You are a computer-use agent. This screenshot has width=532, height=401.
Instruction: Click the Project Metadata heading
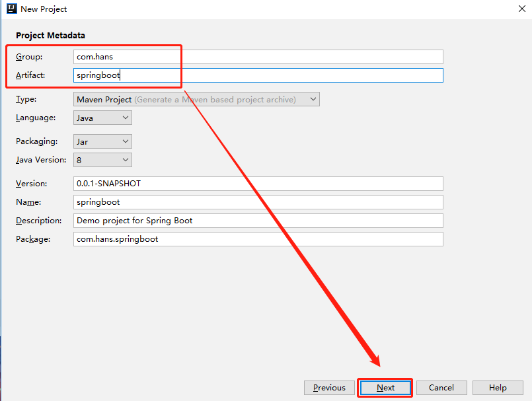tap(50, 35)
